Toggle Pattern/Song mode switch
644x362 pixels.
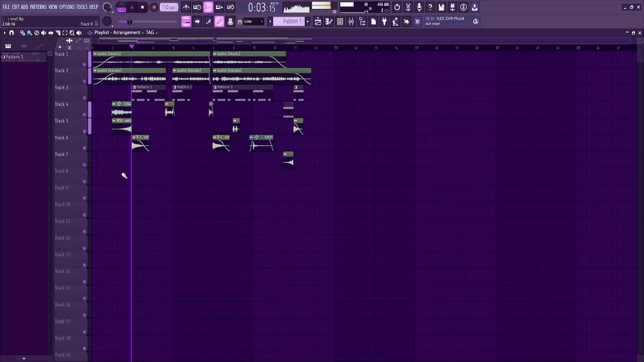click(x=121, y=8)
